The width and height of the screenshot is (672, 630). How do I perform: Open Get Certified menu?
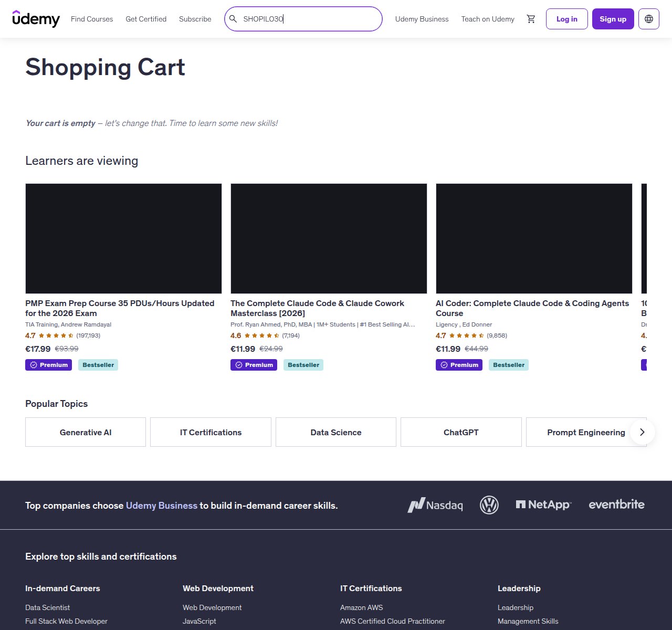pos(146,19)
